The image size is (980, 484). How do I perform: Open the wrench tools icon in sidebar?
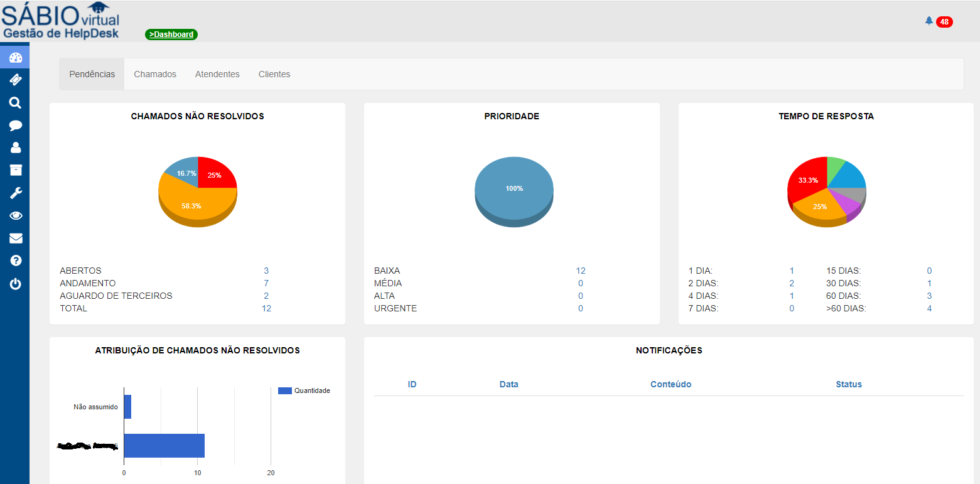point(14,193)
